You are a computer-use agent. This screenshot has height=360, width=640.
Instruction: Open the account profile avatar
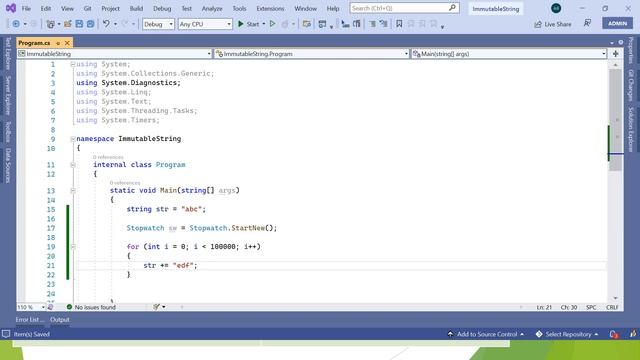coord(556,8)
